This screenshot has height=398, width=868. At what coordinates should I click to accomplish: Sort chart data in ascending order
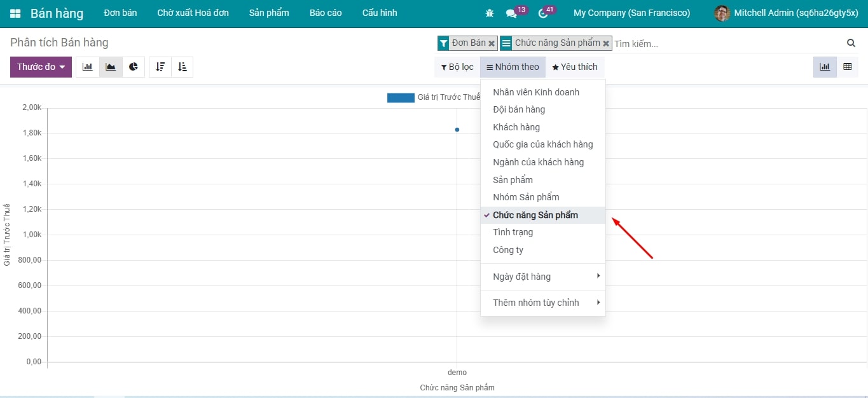click(183, 67)
